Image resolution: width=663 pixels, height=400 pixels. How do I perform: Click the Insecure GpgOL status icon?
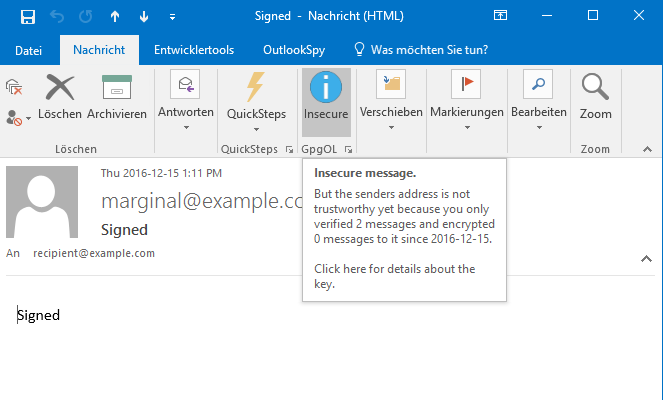[x=325, y=97]
